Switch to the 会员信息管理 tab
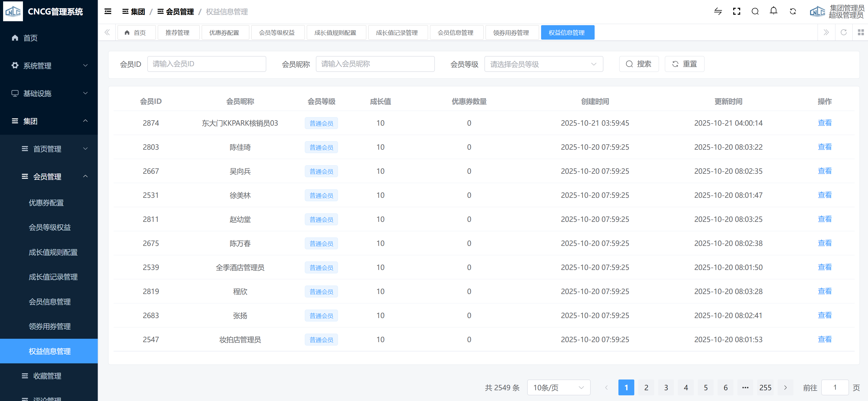 coord(455,33)
